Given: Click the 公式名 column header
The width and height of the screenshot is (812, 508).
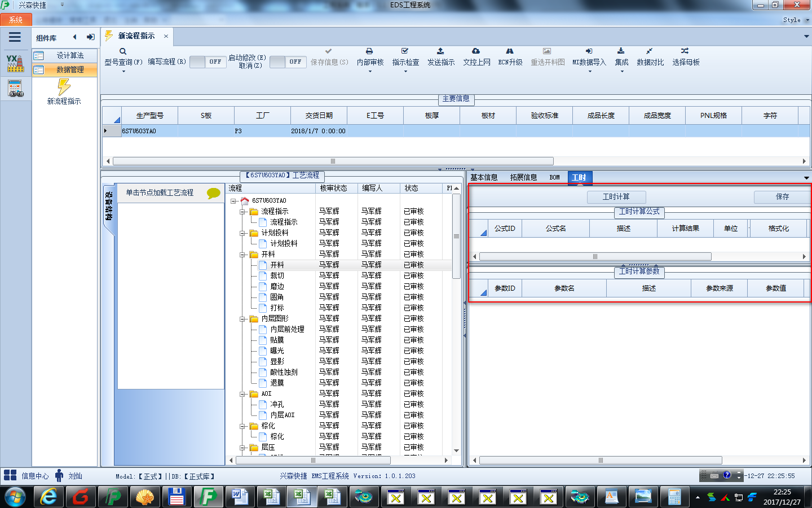Looking at the screenshot, I should [555, 229].
